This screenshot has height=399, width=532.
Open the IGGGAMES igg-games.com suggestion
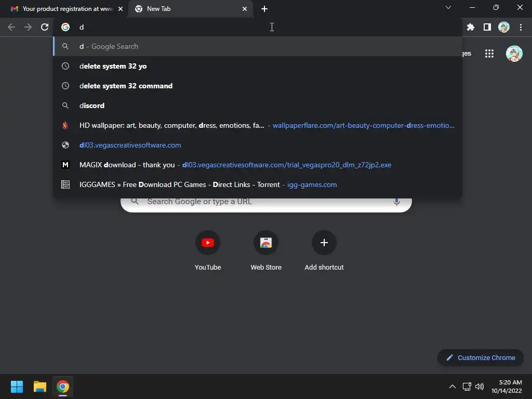click(x=258, y=184)
